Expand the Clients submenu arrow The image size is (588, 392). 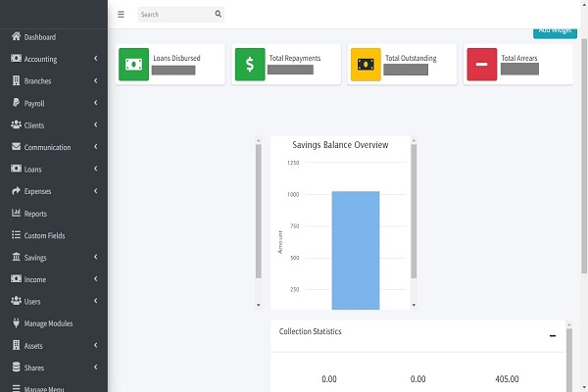tap(95, 125)
